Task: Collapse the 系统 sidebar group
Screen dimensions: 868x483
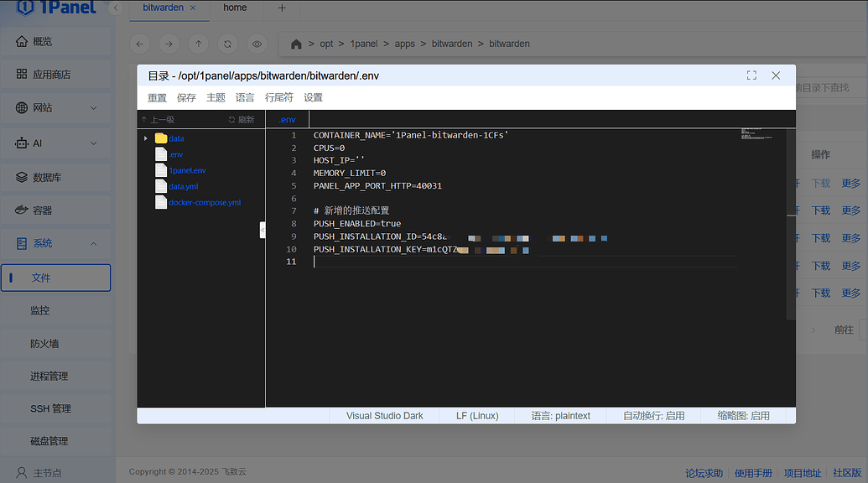Action: coord(93,244)
